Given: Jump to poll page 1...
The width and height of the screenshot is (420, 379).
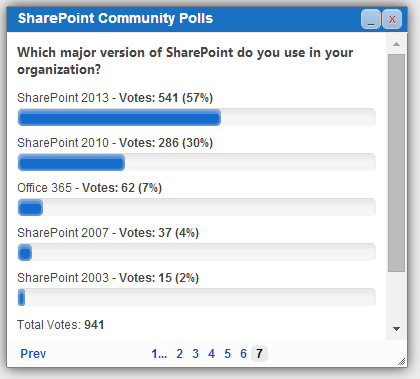Looking at the screenshot, I should point(159,354).
